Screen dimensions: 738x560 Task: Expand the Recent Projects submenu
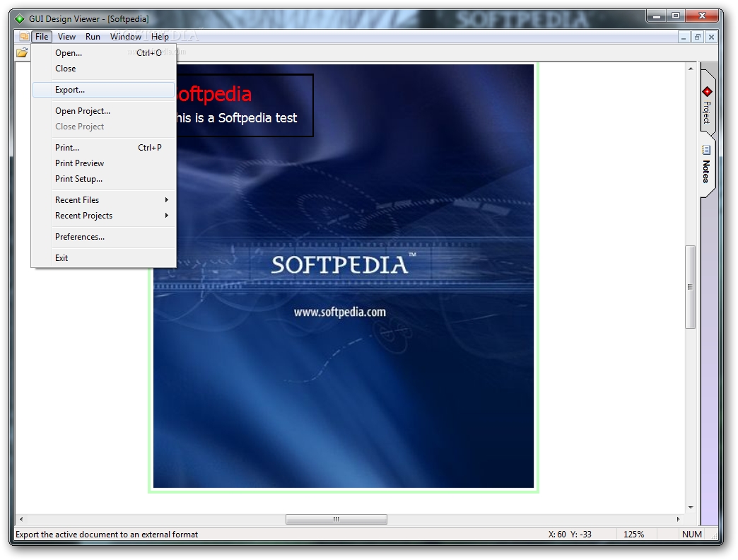tap(103, 215)
